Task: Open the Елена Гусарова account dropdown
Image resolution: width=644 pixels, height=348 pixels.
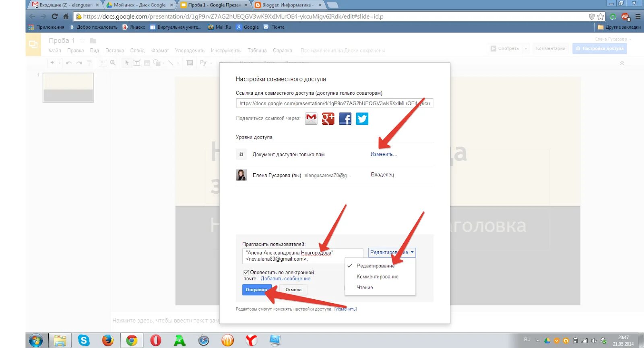Action: click(613, 39)
